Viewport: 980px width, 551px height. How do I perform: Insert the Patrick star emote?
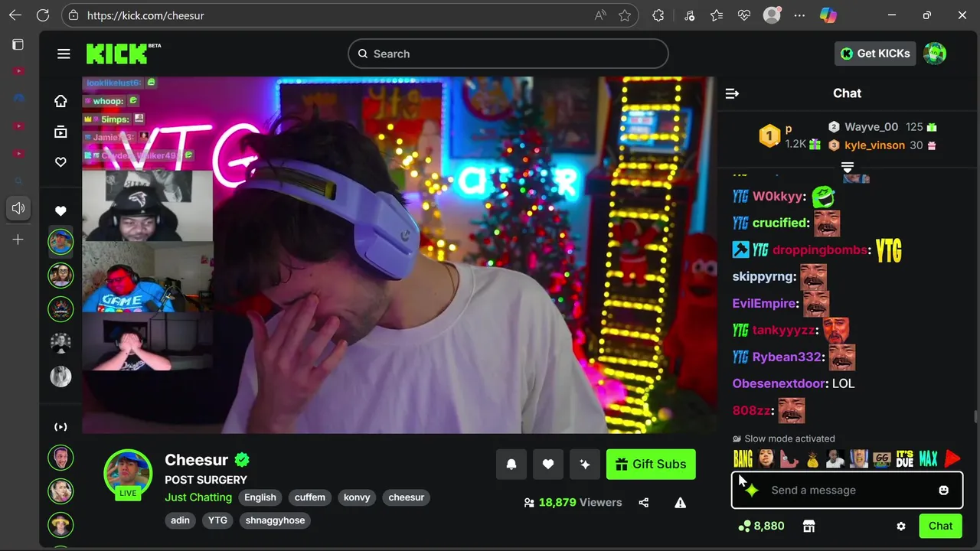click(x=789, y=458)
